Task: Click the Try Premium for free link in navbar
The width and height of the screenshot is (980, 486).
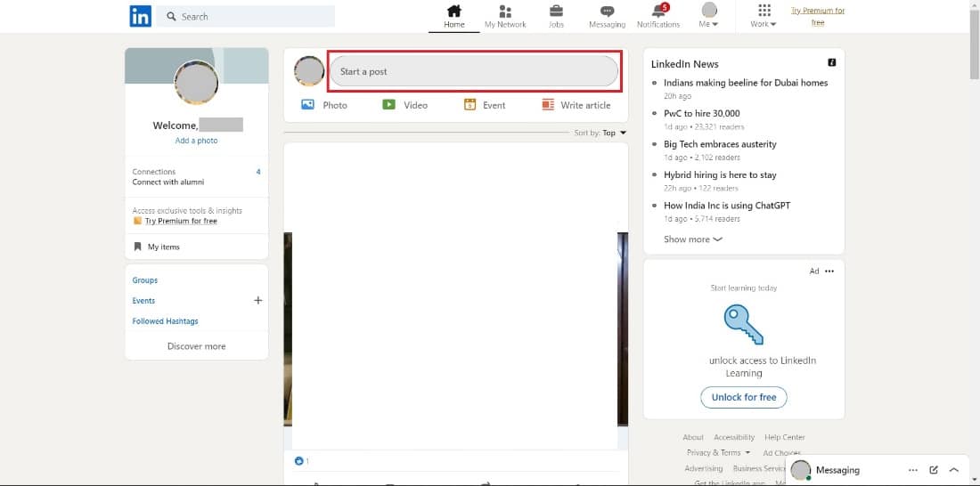Action: click(818, 17)
